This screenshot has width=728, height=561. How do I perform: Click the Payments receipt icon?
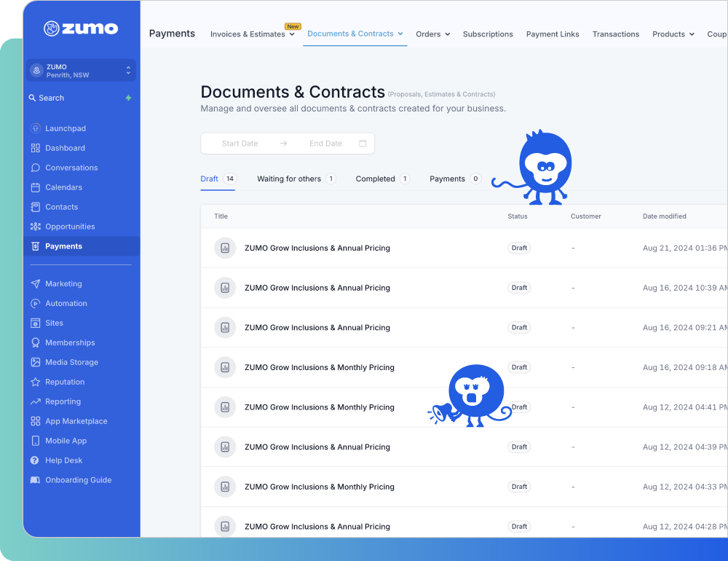pyautogui.click(x=35, y=246)
